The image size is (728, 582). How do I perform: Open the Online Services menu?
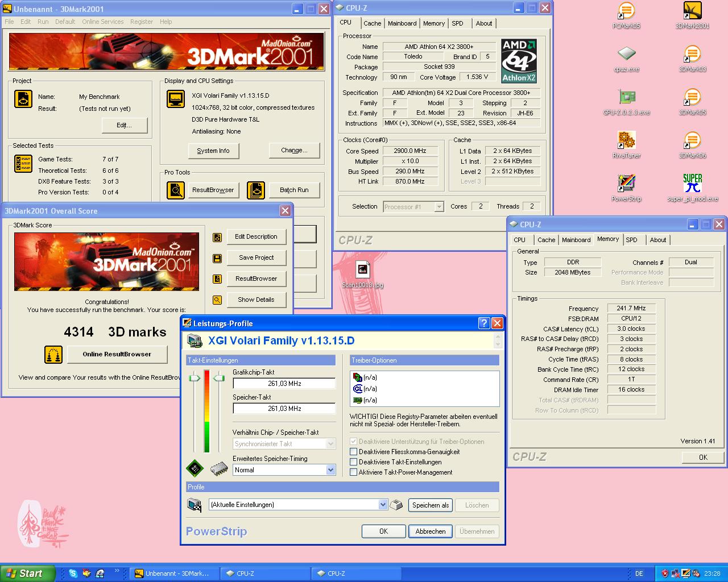click(x=102, y=22)
